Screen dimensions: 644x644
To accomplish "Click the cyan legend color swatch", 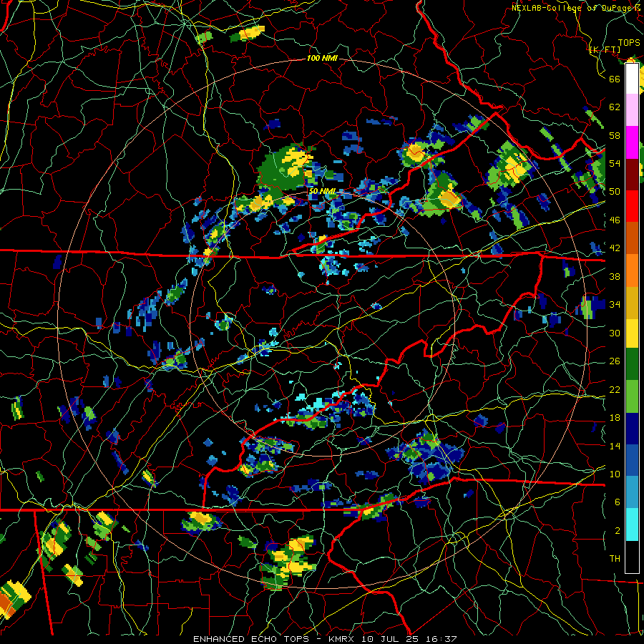I will [x=632, y=525].
